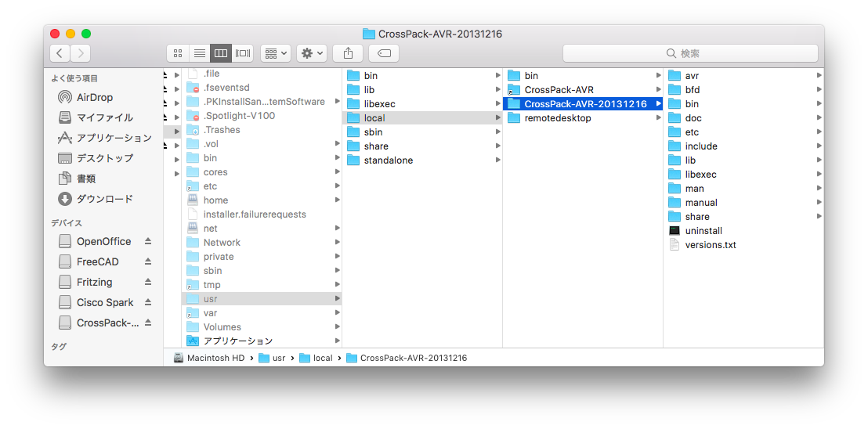The image size is (868, 429).
Task: Switch to cover flow view
Action: (243, 53)
